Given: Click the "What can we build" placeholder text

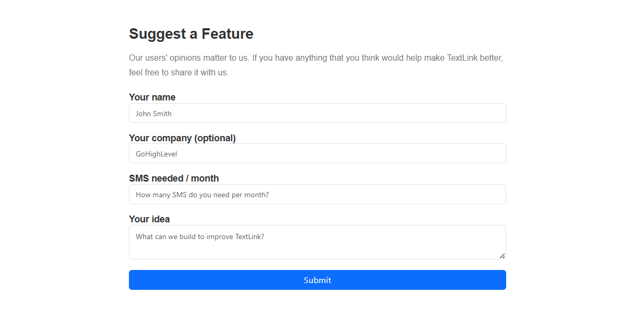Looking at the screenshot, I should coord(200,236).
